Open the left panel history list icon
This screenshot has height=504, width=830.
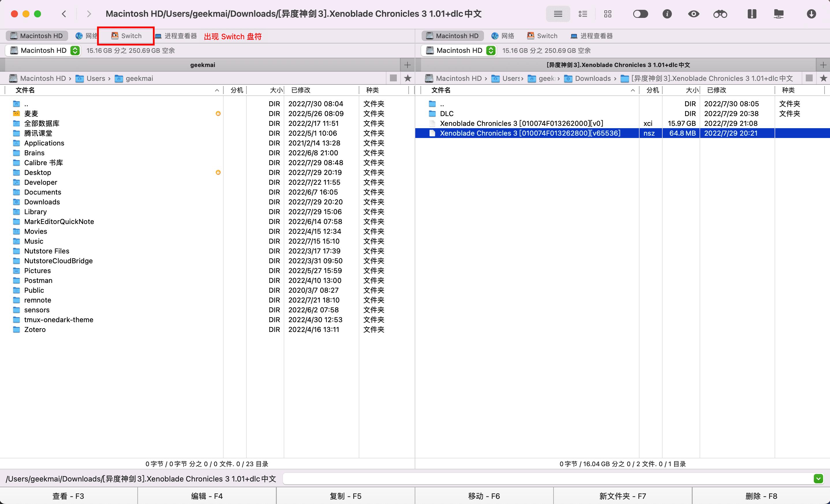[x=393, y=78]
